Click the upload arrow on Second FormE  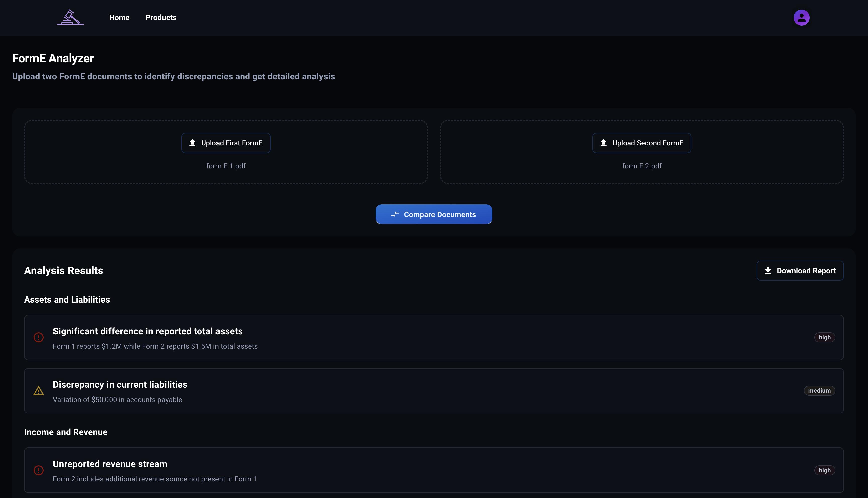(x=603, y=143)
